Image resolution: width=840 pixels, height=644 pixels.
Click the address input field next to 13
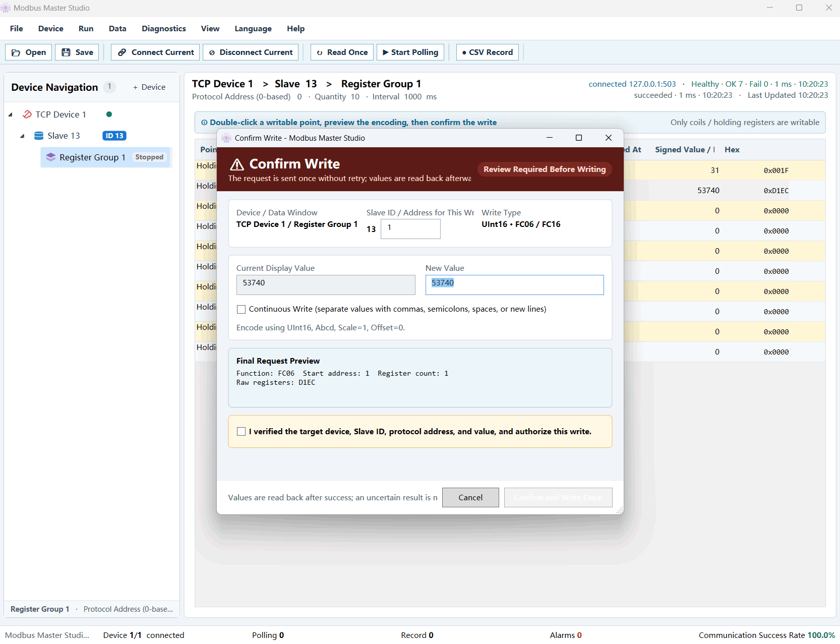click(410, 229)
